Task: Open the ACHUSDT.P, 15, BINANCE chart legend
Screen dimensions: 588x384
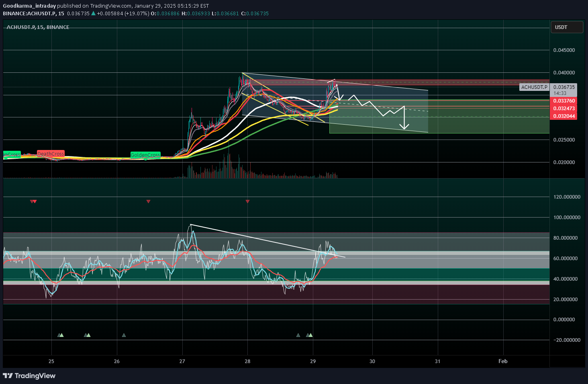Action: pyautogui.click(x=38, y=27)
